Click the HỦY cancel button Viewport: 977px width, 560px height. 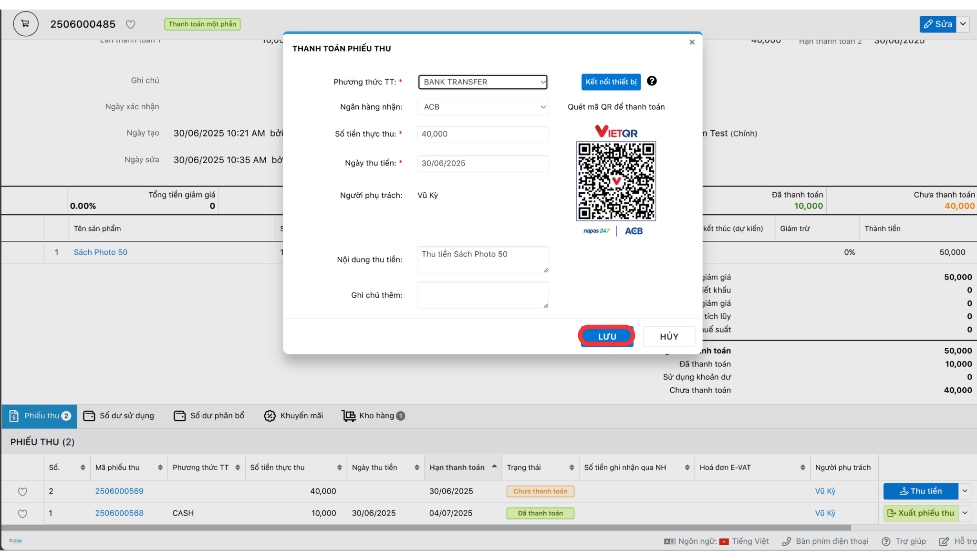coord(669,337)
